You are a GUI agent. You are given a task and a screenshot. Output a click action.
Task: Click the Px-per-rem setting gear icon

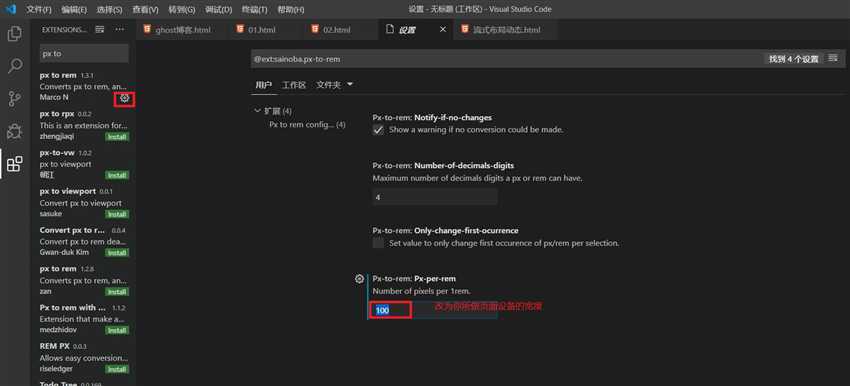359,279
